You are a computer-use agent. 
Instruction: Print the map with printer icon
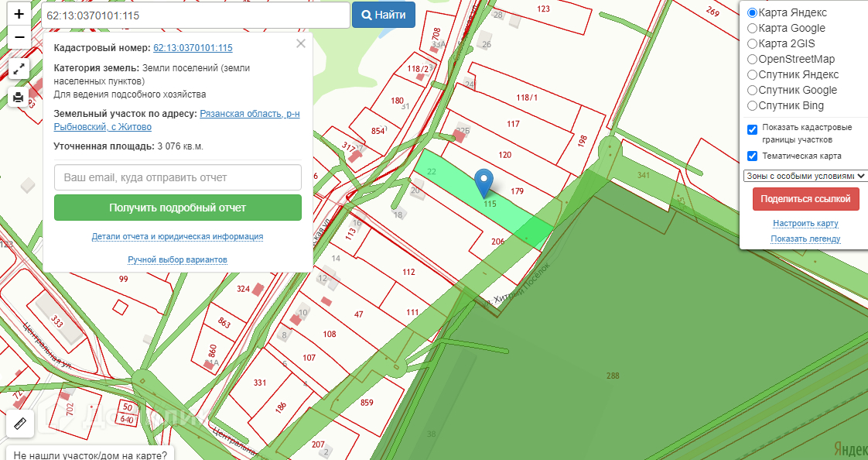(x=19, y=98)
